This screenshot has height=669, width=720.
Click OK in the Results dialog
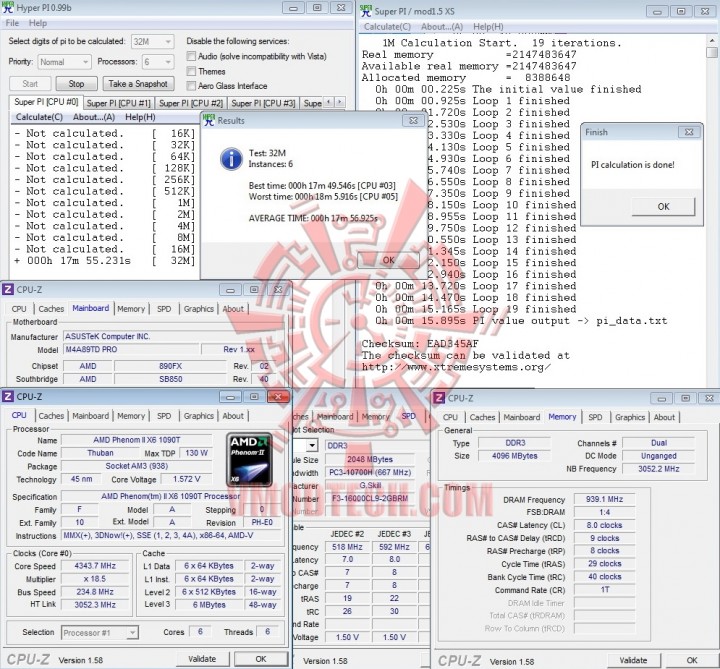click(388, 260)
